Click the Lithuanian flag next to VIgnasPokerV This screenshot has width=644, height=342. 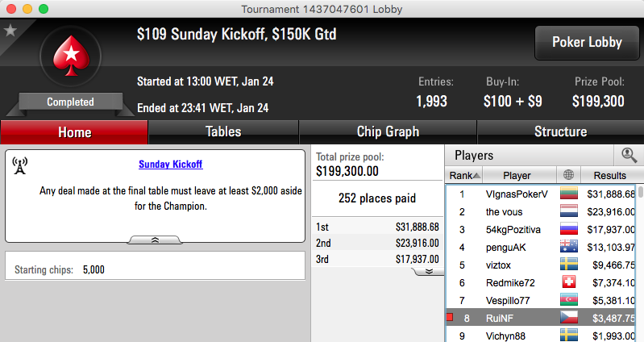569,194
